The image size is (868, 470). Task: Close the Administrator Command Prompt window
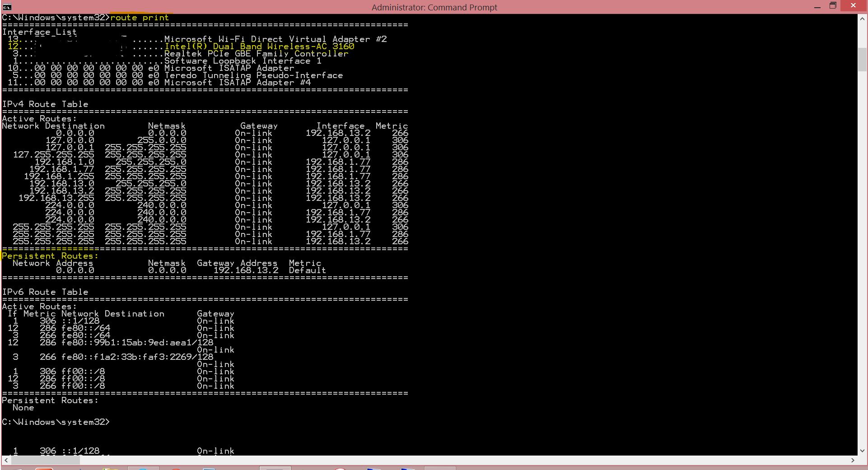tap(853, 6)
